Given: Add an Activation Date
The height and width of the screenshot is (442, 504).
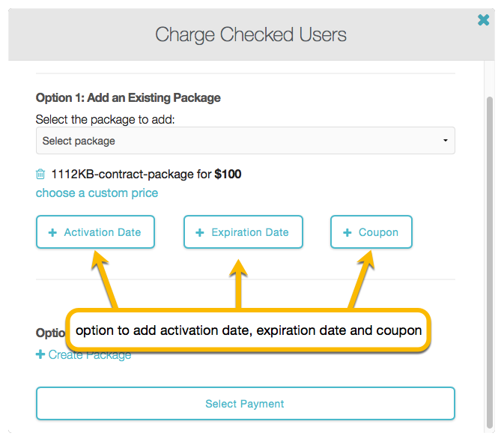Looking at the screenshot, I should click(95, 232).
